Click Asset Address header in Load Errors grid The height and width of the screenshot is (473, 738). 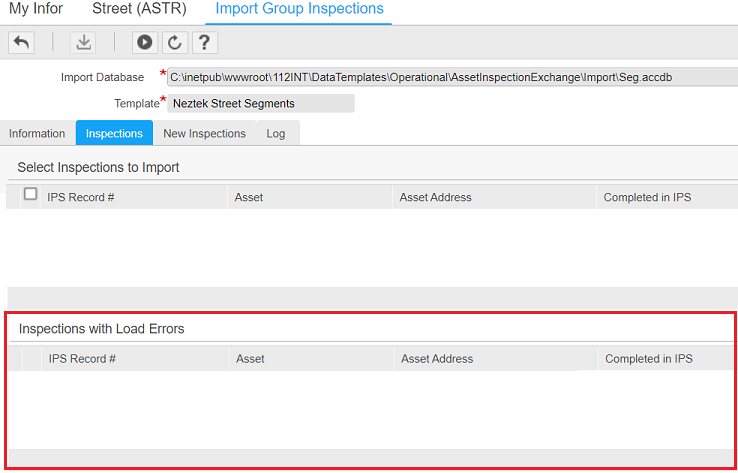pyautogui.click(x=437, y=359)
